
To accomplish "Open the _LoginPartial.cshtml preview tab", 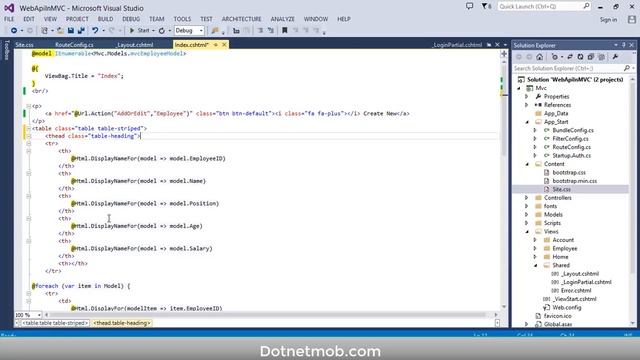I will (457, 45).
